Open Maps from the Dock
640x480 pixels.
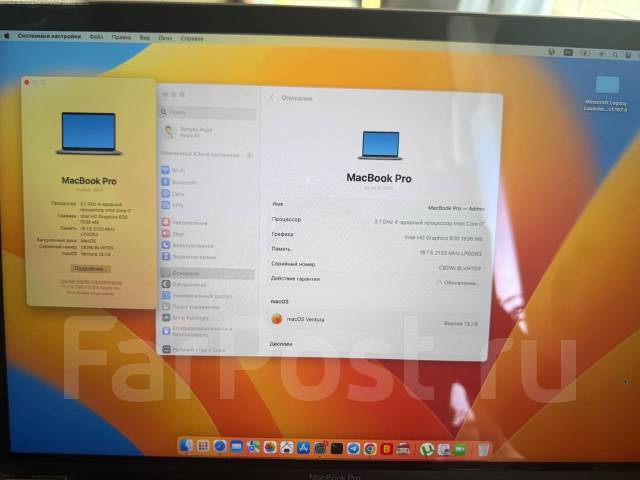click(x=253, y=447)
